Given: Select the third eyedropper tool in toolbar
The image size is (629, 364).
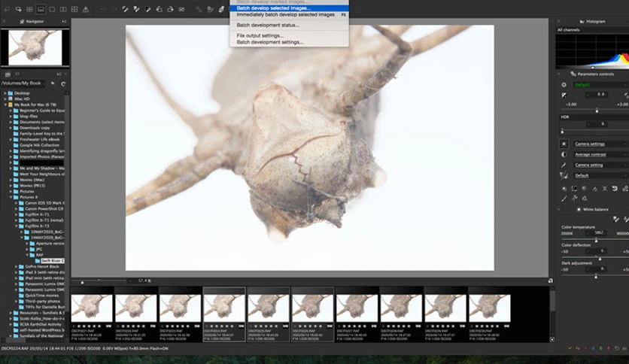Looking at the screenshot, I should [147, 9].
